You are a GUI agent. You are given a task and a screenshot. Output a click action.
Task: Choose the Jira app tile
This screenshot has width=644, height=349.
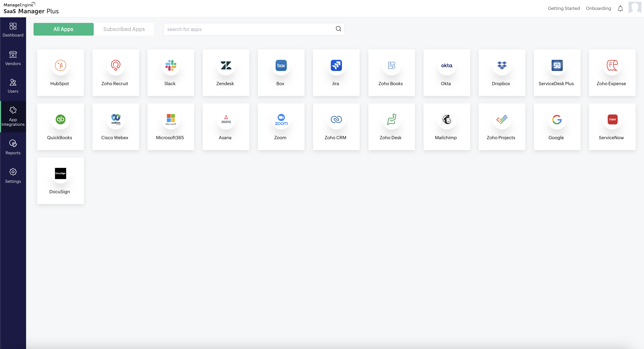pyautogui.click(x=336, y=72)
